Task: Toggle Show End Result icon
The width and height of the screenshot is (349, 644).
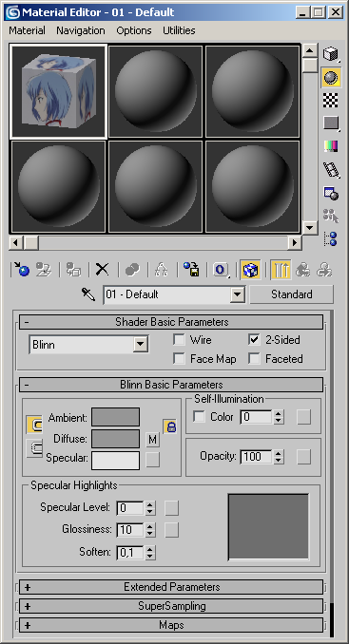Action: pos(281,270)
